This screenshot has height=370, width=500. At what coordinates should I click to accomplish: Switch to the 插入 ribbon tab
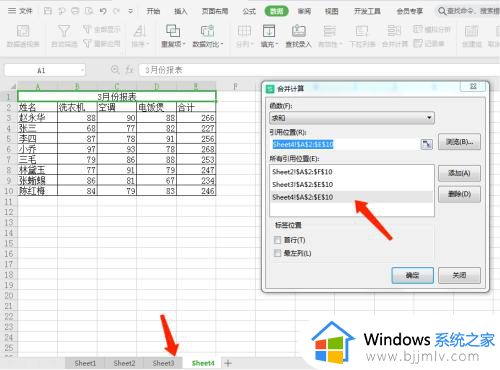click(181, 11)
